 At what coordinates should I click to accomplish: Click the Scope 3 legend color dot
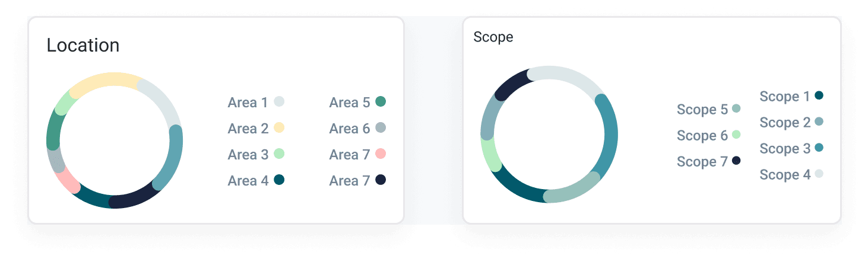coord(819,148)
